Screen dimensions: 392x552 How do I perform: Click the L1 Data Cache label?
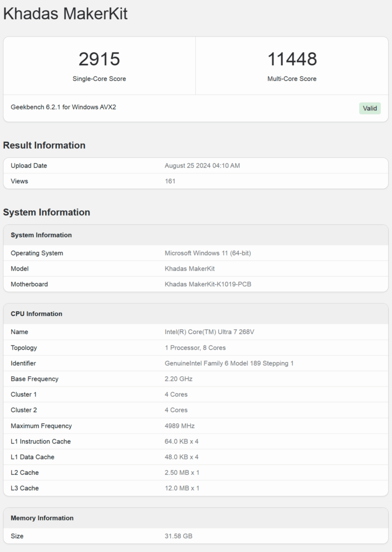[32, 457]
